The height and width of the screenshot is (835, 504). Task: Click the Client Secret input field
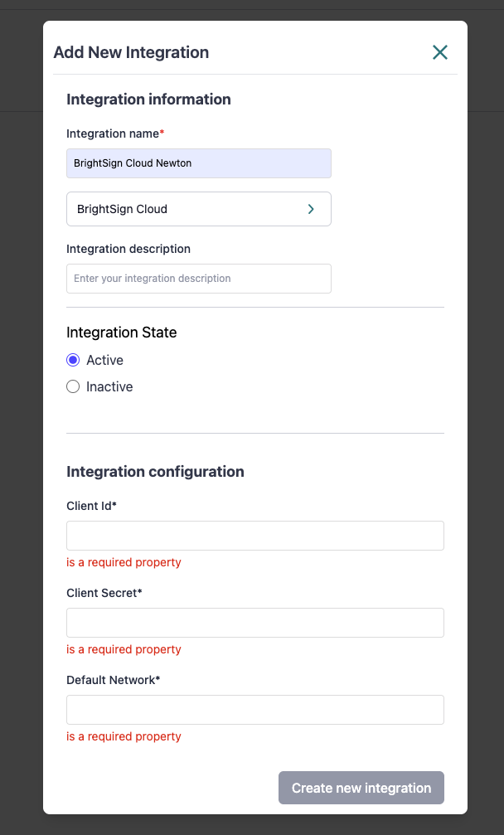click(254, 623)
